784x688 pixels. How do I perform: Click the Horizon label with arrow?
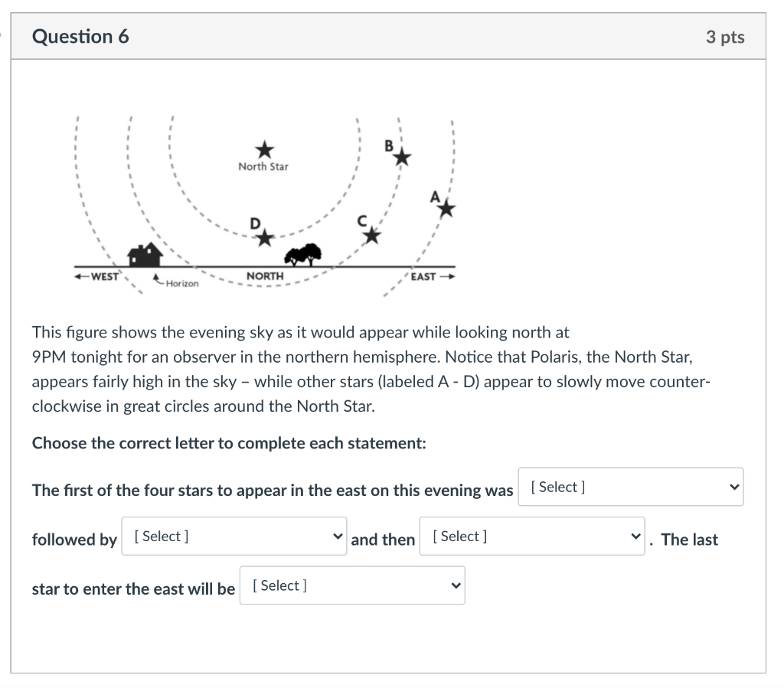pyautogui.click(x=176, y=282)
